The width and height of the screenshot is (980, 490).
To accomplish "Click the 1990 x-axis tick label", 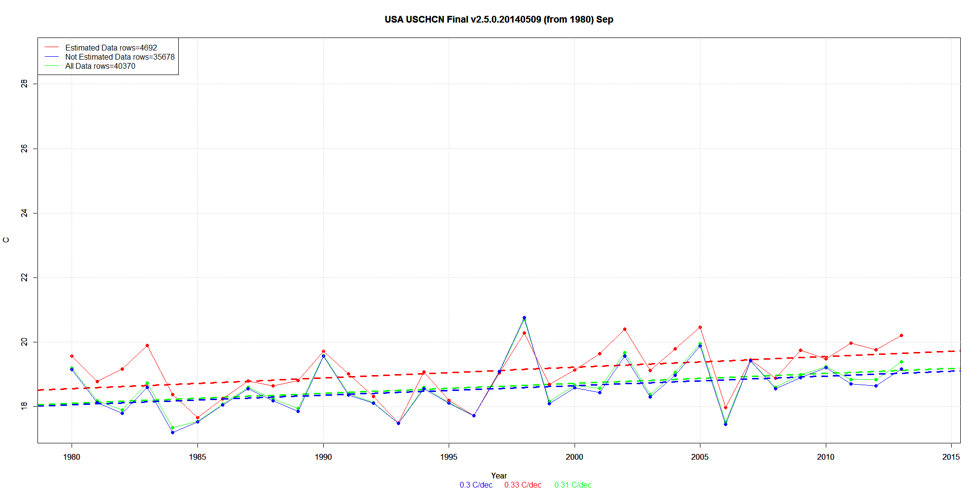I will click(323, 457).
